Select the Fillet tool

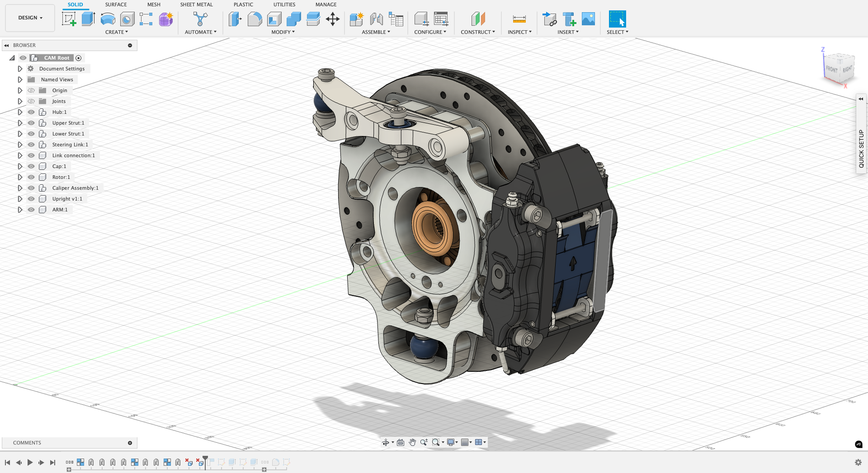(255, 19)
